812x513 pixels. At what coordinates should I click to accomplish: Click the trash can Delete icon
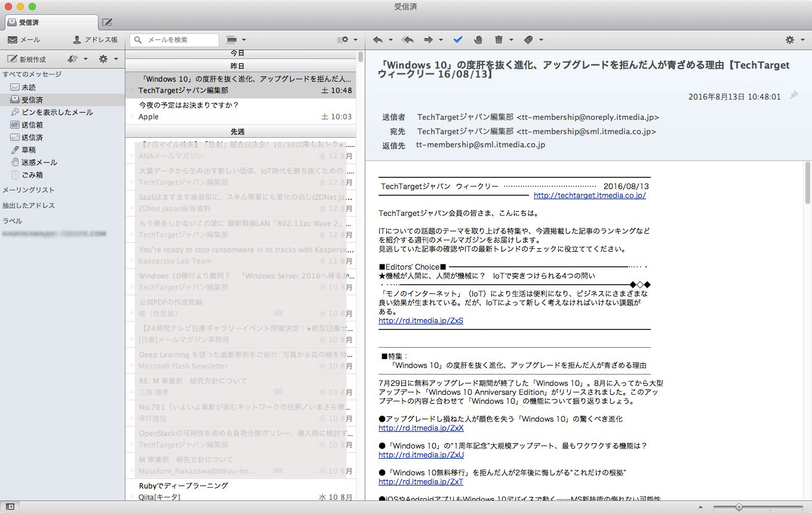coord(499,40)
